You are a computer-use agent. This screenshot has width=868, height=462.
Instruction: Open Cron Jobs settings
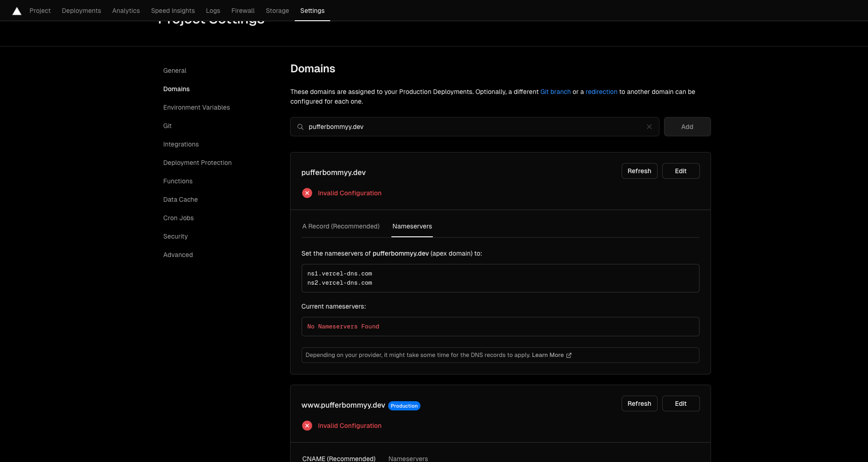179,218
